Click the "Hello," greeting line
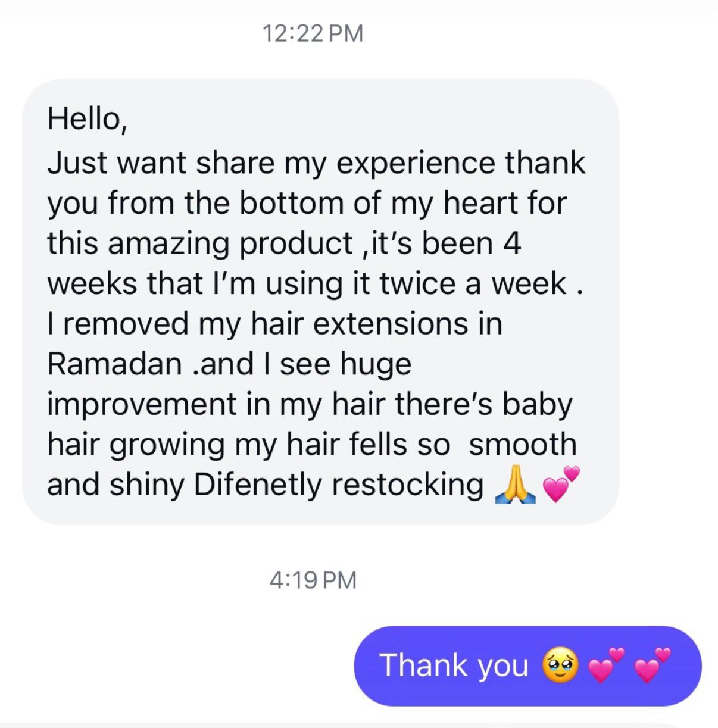This screenshot has height=728, width=718. pos(87,119)
